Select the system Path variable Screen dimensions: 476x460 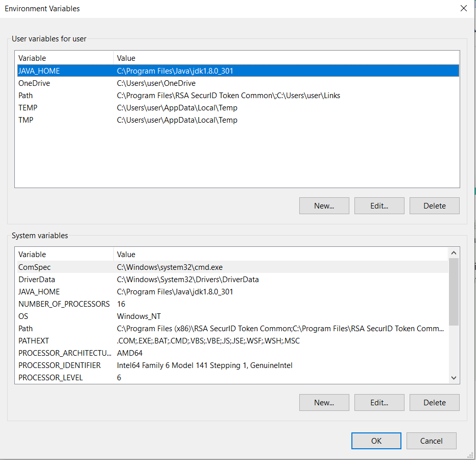[x=232, y=329]
